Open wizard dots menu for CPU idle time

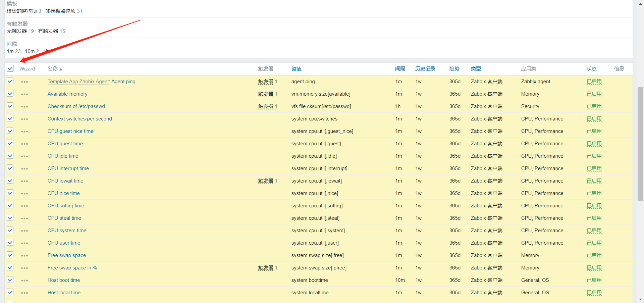[x=24, y=156]
